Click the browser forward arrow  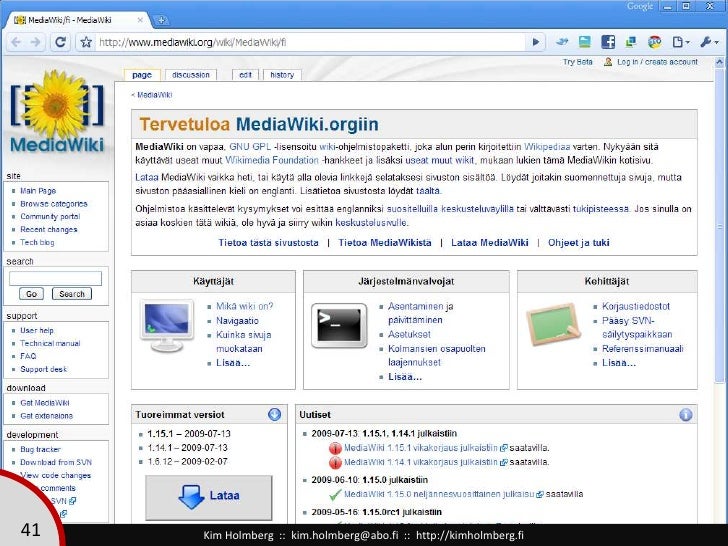(36, 42)
